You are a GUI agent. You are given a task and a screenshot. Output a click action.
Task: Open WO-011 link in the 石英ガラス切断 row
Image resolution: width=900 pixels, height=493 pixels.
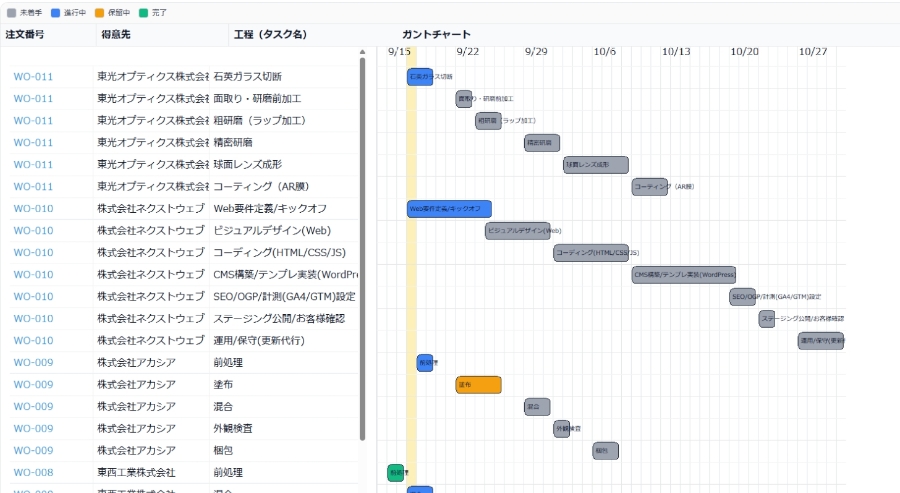pyautogui.click(x=33, y=77)
